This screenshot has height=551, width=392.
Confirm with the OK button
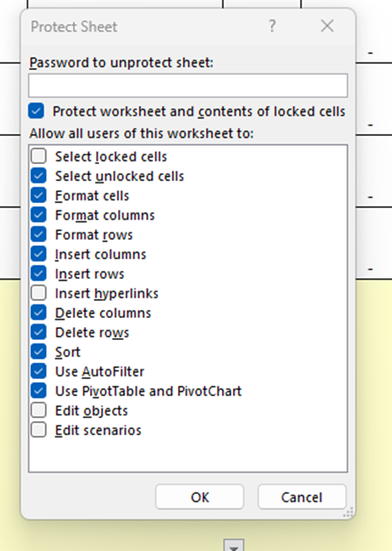[x=200, y=497]
